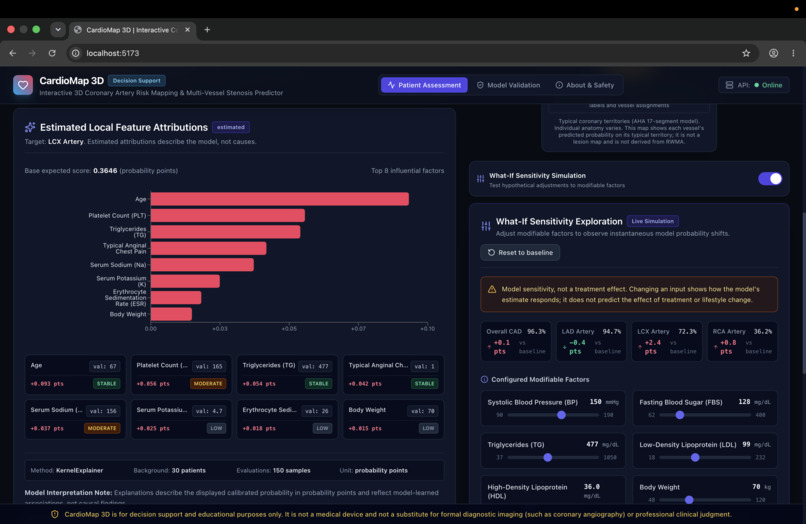Click the CardioMap 3D heart logo icon
This screenshot has height=524, width=806.
23,85
